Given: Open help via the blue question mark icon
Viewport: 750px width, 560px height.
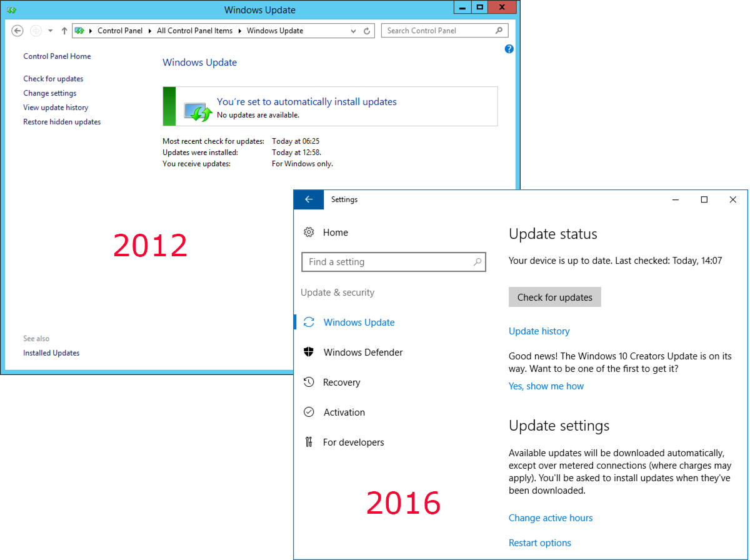Looking at the screenshot, I should (x=509, y=49).
